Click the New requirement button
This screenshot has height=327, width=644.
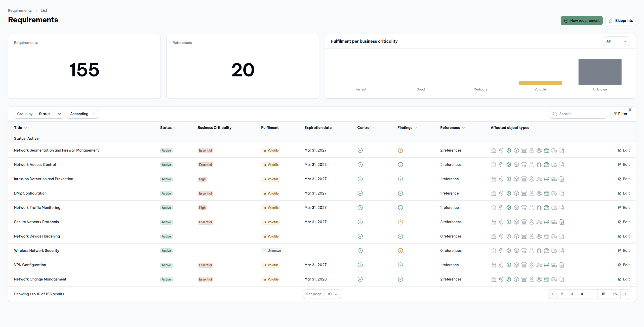[x=582, y=21]
